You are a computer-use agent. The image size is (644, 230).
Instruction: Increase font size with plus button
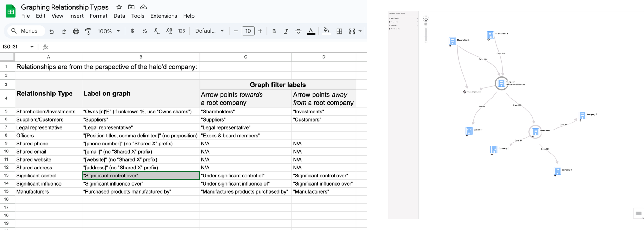[x=260, y=31]
